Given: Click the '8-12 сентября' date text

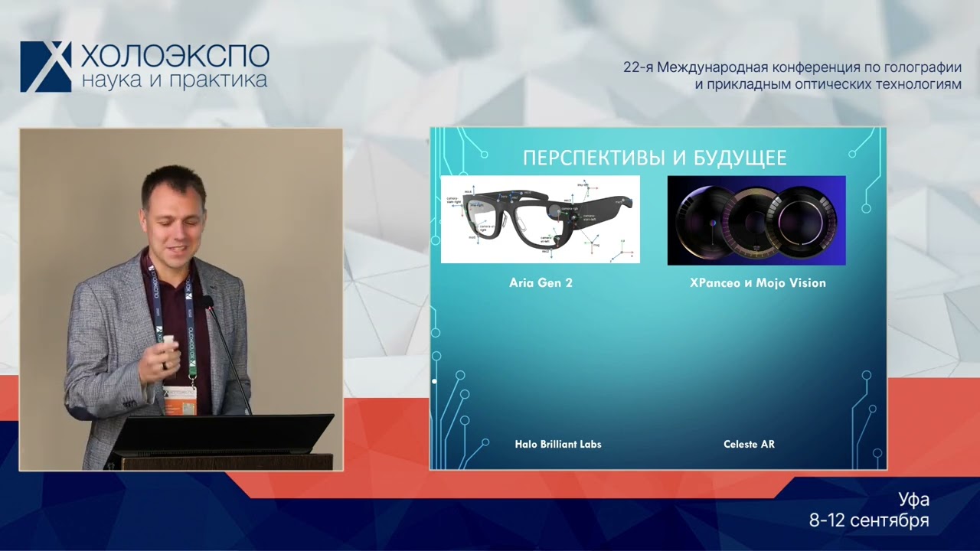Looking at the screenshot, I should click(x=869, y=521).
